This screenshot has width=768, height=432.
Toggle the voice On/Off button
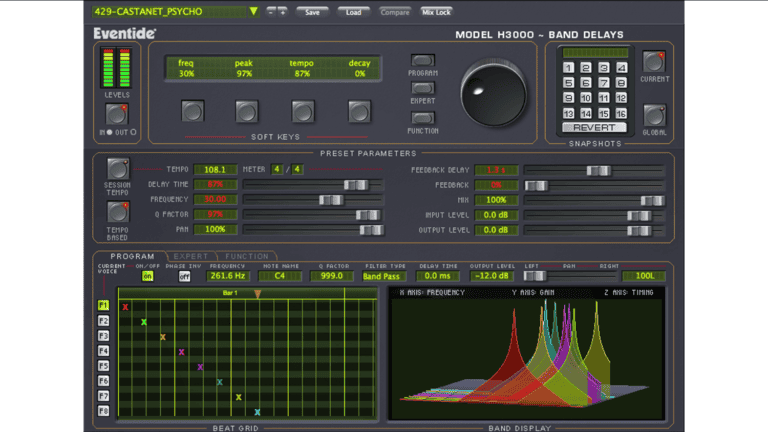[147, 276]
